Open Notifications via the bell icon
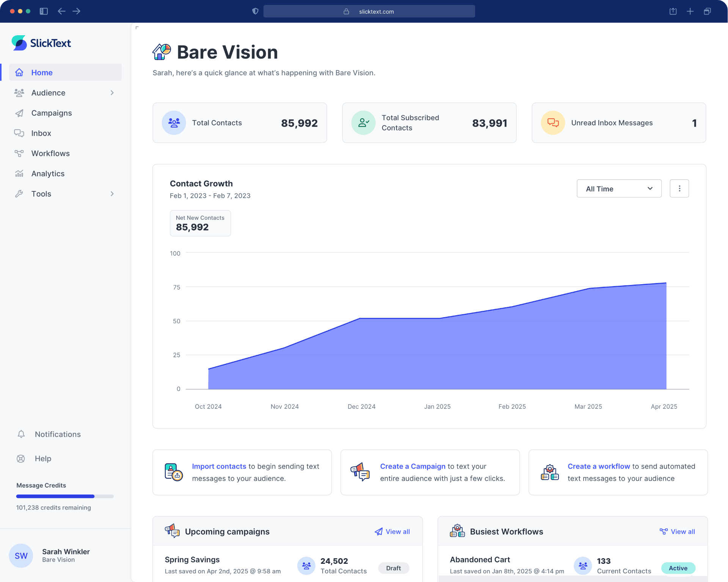The image size is (728, 582). click(x=21, y=434)
